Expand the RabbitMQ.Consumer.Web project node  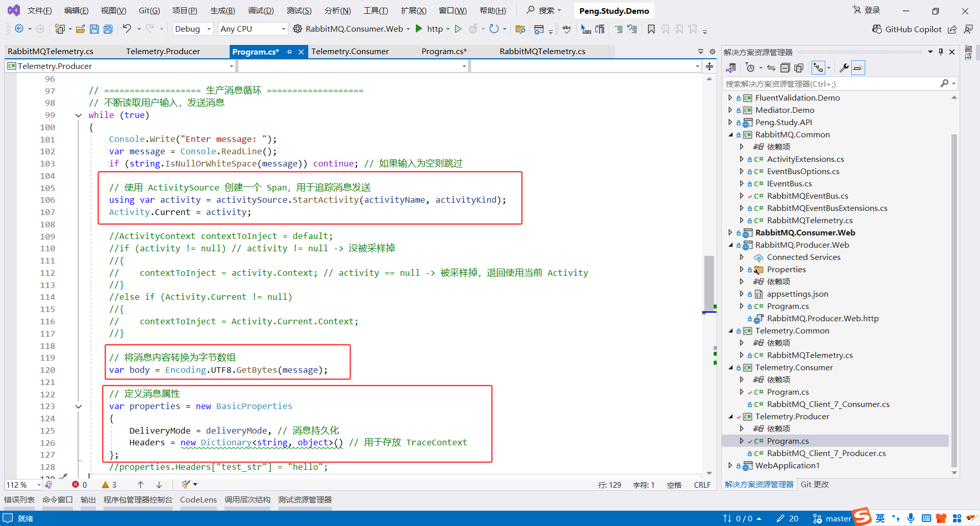[x=730, y=233]
